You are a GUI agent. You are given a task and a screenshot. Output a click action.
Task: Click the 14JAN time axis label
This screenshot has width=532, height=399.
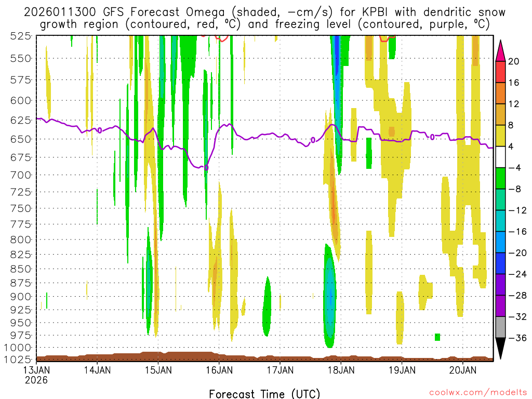tap(97, 370)
